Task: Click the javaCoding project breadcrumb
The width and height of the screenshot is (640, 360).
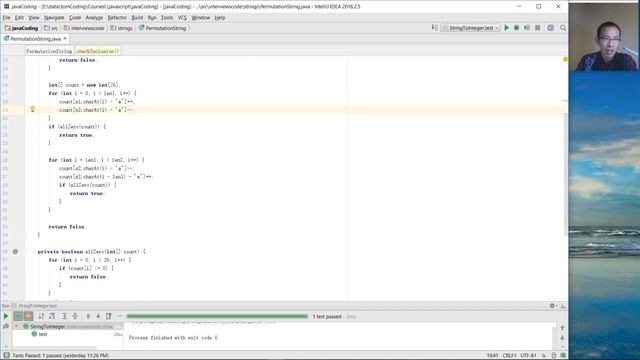Action: pyautogui.click(x=21, y=28)
